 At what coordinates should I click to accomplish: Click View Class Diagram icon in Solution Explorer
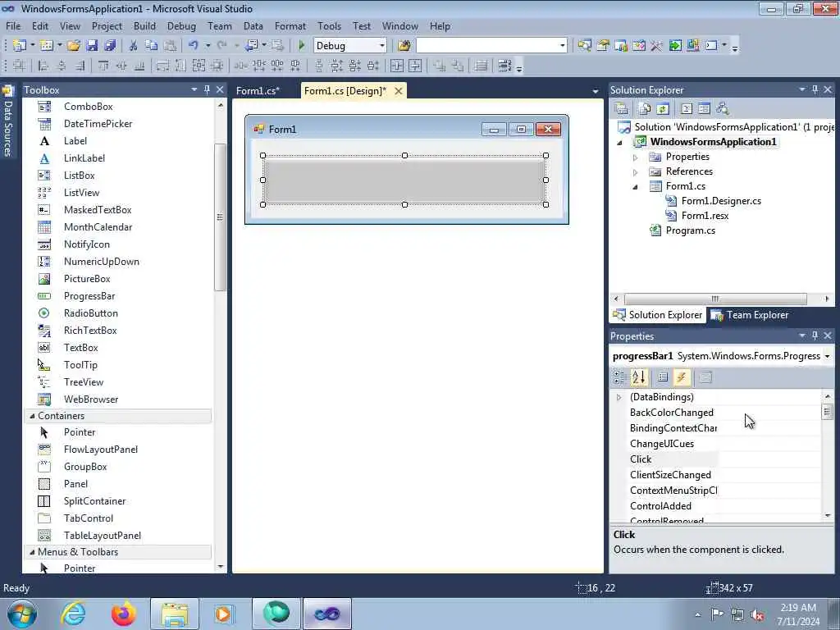[x=723, y=109]
